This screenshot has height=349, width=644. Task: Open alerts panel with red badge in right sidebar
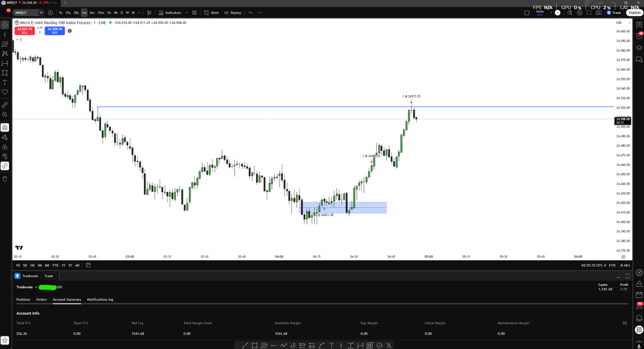[x=639, y=36]
